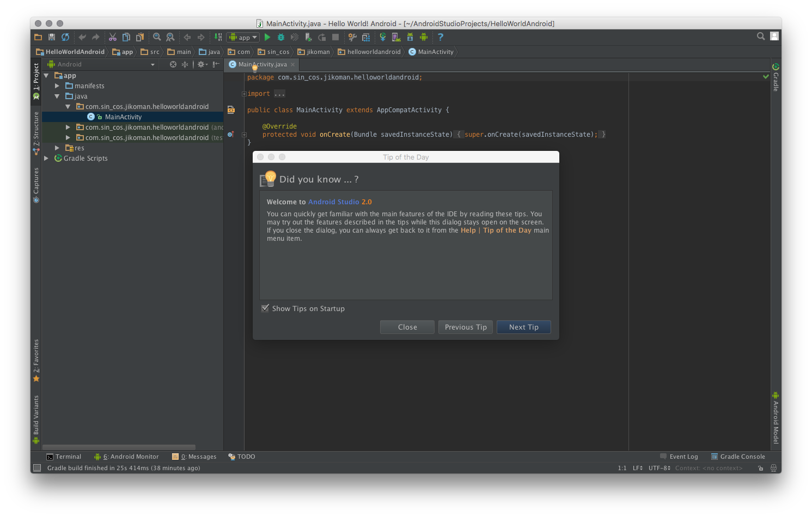
Task: Expand the res folder
Action: click(57, 148)
